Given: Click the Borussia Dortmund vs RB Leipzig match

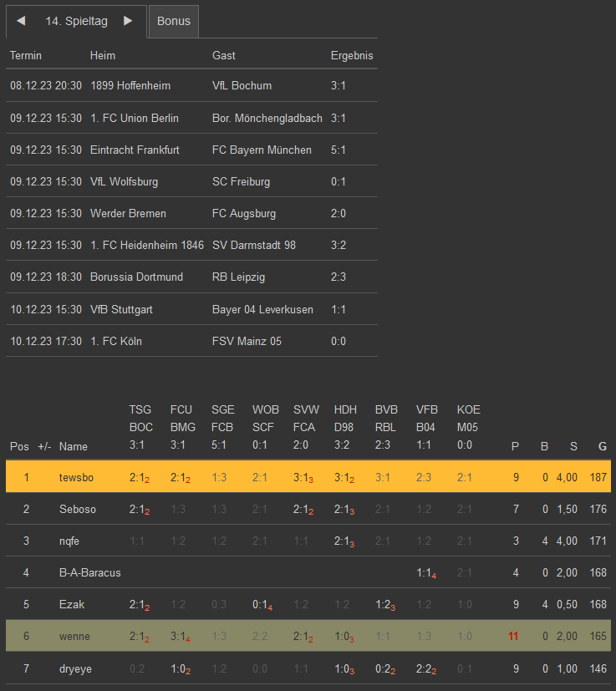Looking at the screenshot, I should 191,277.
